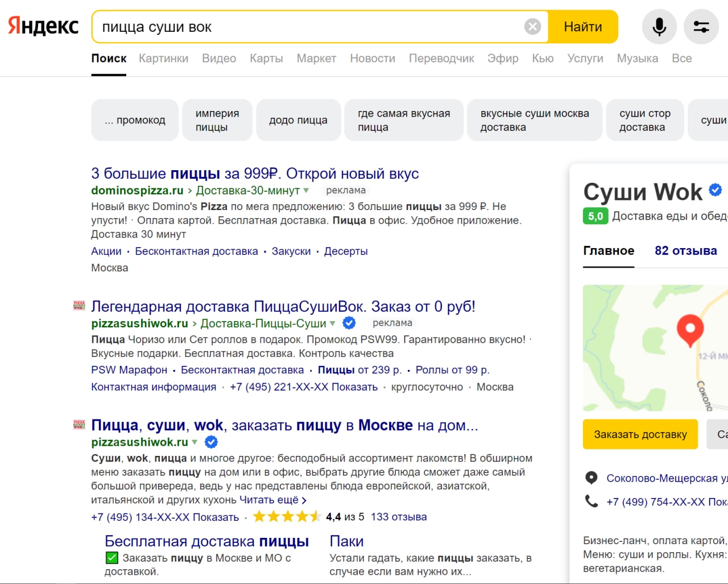
Task: Show phone +7 (495) 221-XX-XX
Action: [304, 387]
